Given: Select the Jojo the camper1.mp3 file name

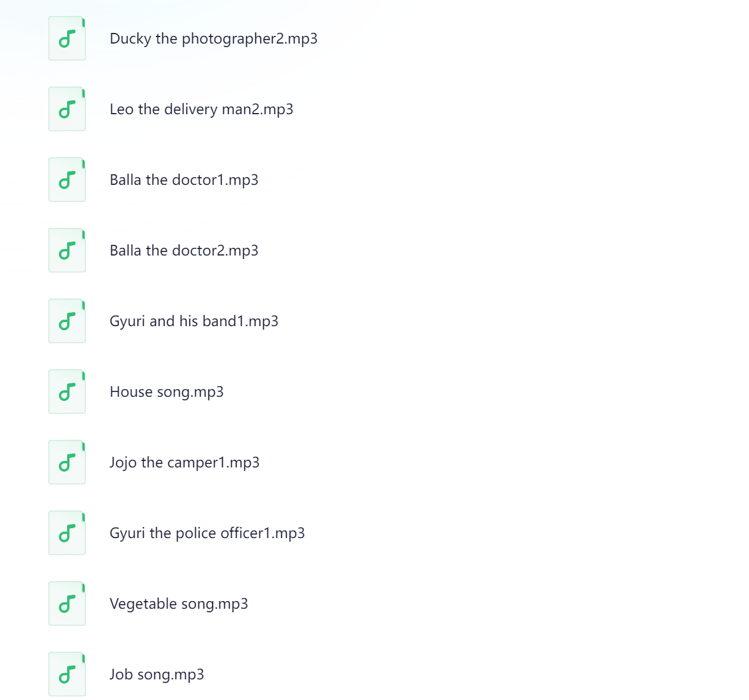Looking at the screenshot, I should (x=185, y=463).
